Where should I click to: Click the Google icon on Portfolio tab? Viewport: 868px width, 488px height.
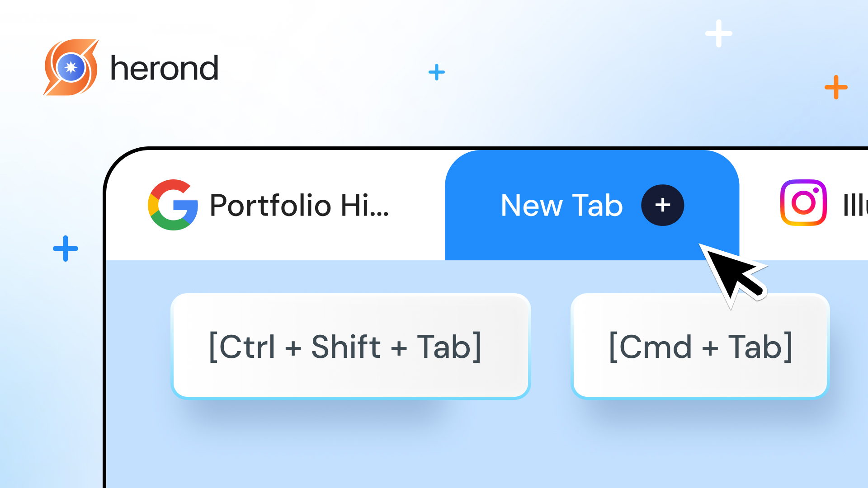tap(173, 205)
